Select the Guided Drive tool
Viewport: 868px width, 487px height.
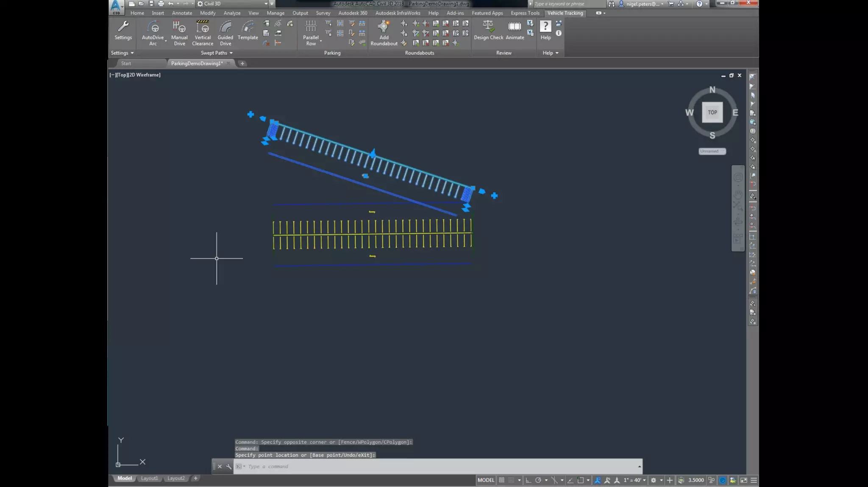tap(225, 33)
